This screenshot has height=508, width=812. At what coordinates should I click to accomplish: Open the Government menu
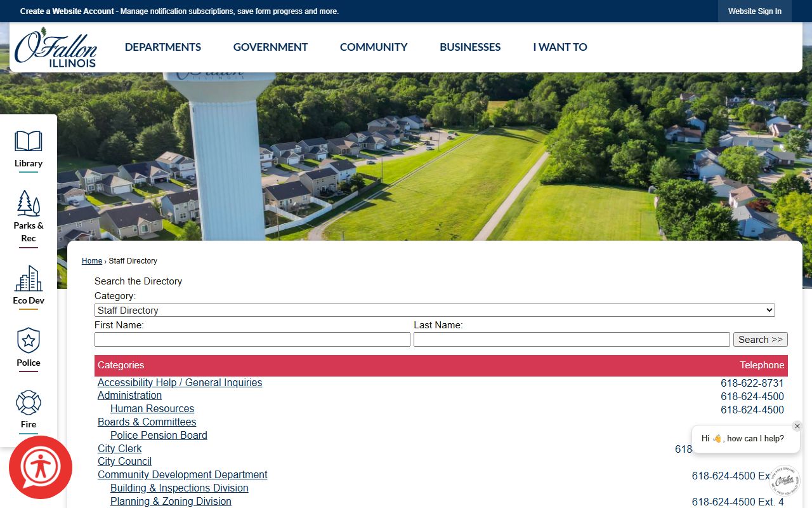(x=270, y=47)
